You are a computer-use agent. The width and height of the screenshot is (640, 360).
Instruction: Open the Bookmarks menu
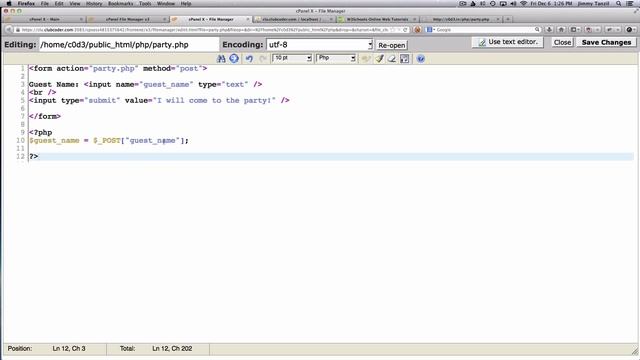pyautogui.click(x=120, y=4)
